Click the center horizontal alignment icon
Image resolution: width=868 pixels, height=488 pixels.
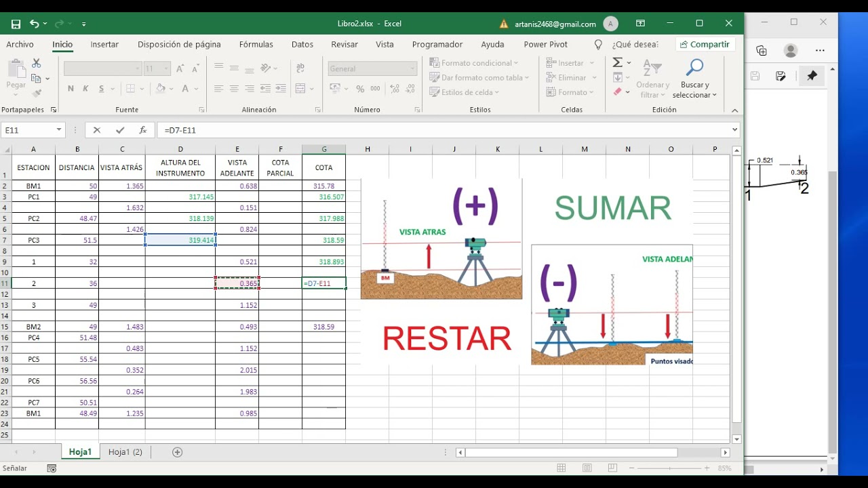point(234,89)
